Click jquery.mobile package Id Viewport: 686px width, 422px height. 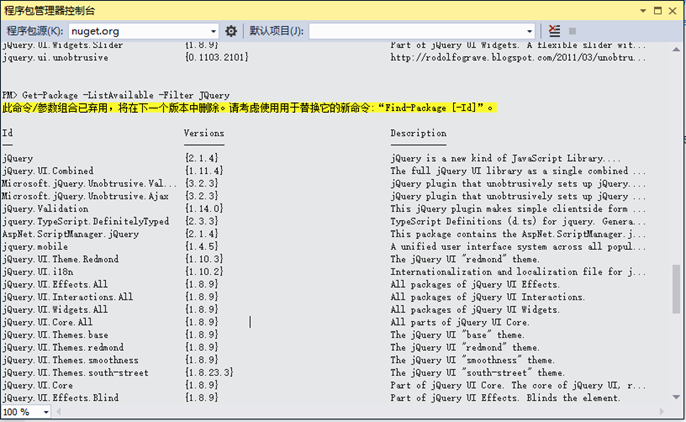point(35,247)
